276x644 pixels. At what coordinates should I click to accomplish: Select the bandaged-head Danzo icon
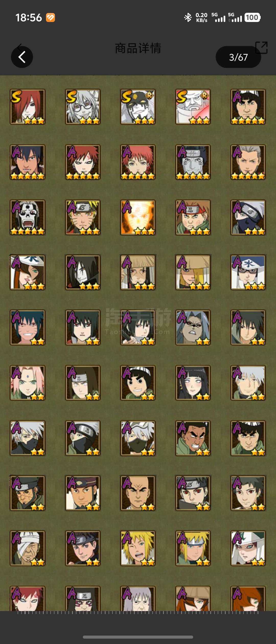(x=28, y=548)
